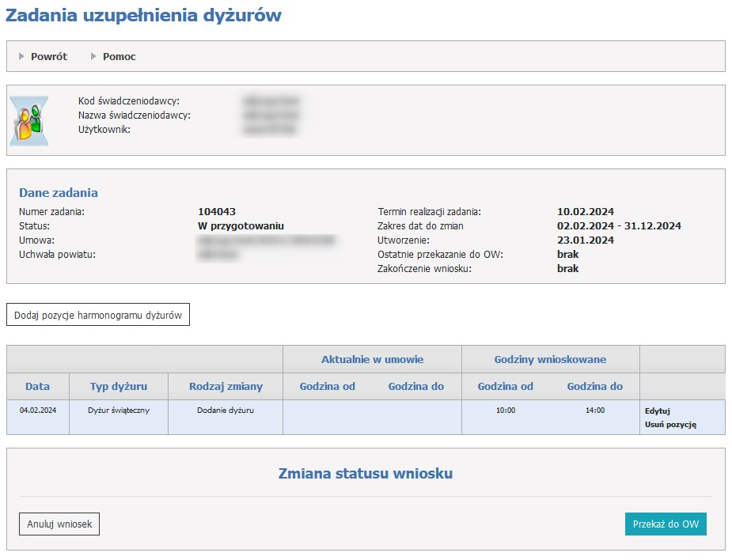
Task: Click the task number 104043
Action: click(x=217, y=211)
